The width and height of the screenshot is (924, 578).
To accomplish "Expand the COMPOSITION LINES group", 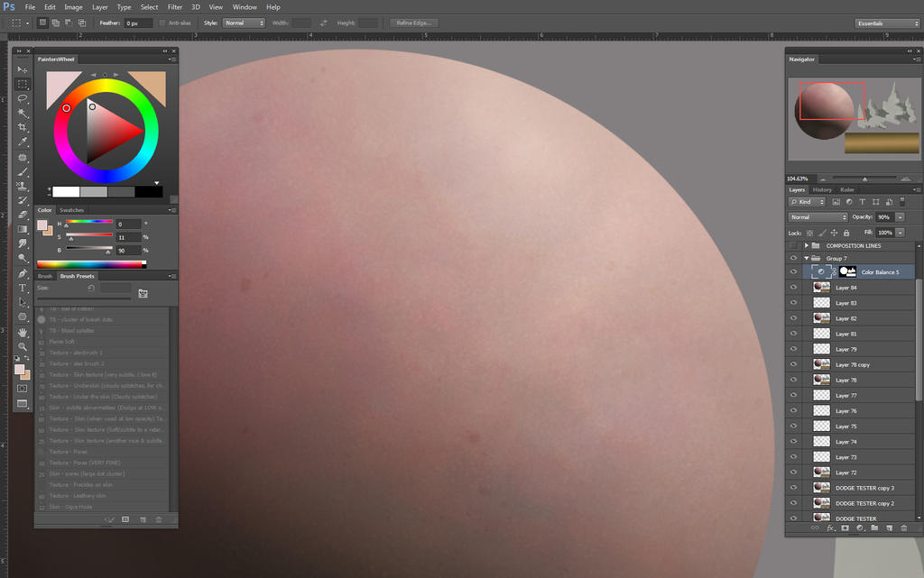I will 806,245.
